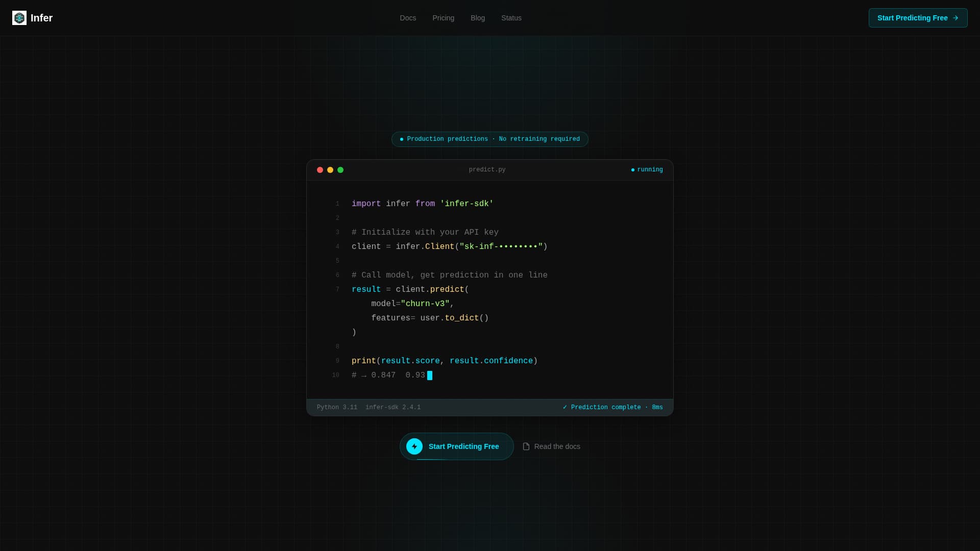The image size is (980, 551).
Task: Click the green window dot in the code editor
Action: [340, 170]
